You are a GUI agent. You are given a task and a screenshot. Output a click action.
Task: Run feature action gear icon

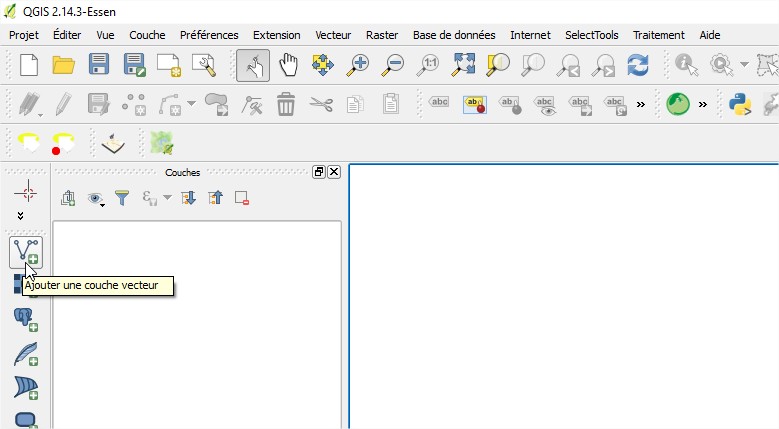(x=721, y=65)
